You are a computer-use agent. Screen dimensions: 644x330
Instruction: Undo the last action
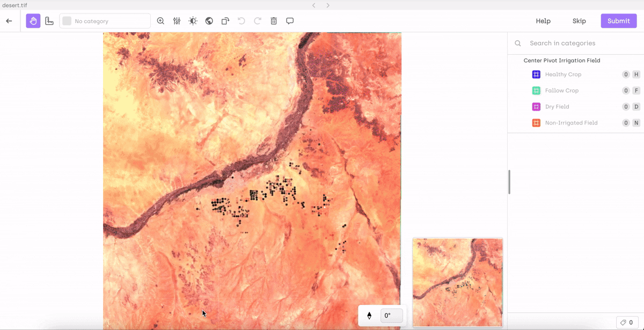241,21
